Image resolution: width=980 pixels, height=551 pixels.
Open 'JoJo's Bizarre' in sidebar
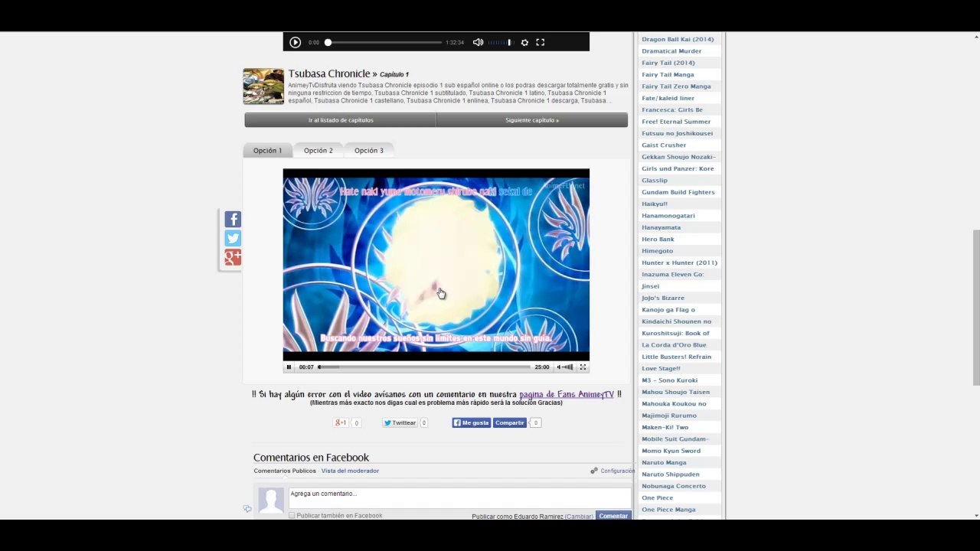point(663,298)
